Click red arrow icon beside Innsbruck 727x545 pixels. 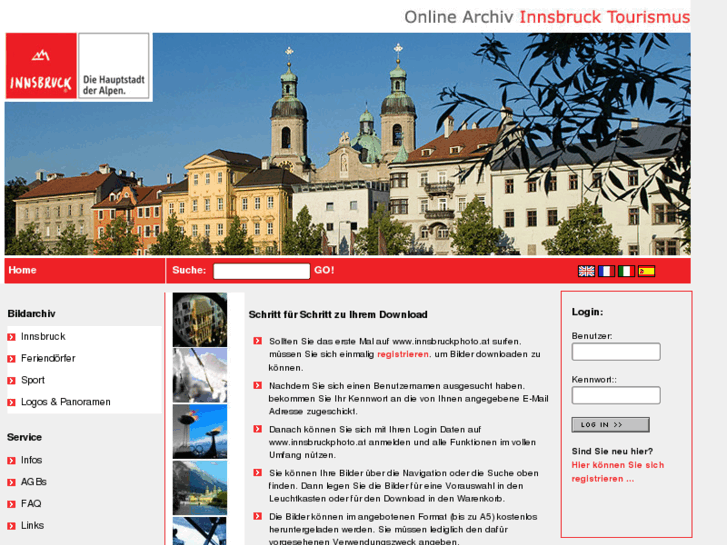point(12,337)
